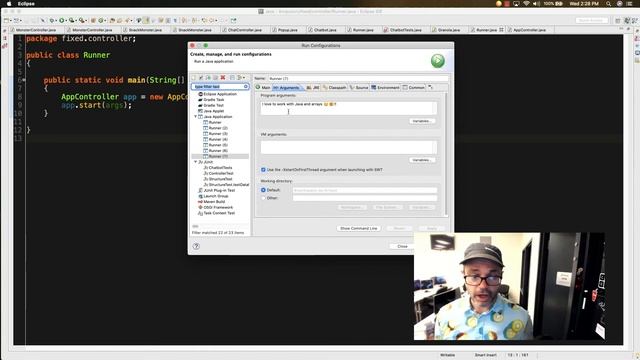Click the vertical scrollbar of Arguments panel

pos(446,154)
